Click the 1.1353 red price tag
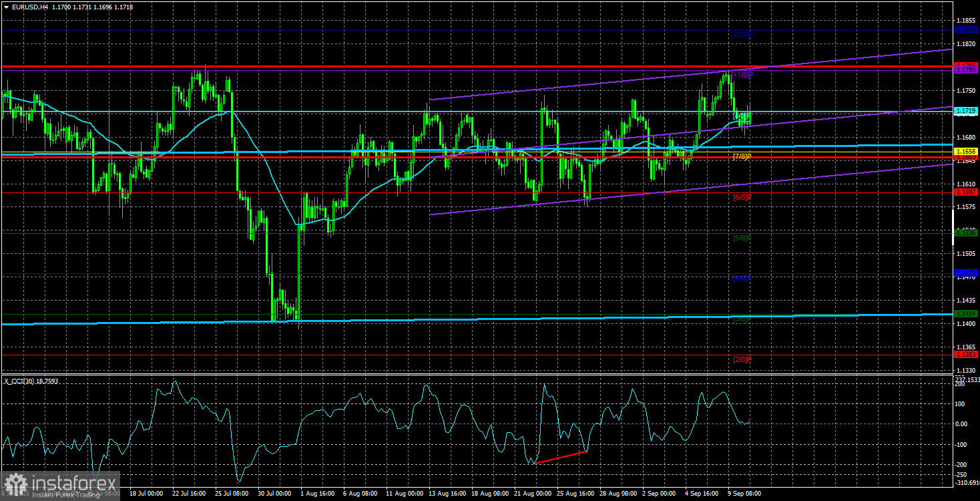 [965, 355]
